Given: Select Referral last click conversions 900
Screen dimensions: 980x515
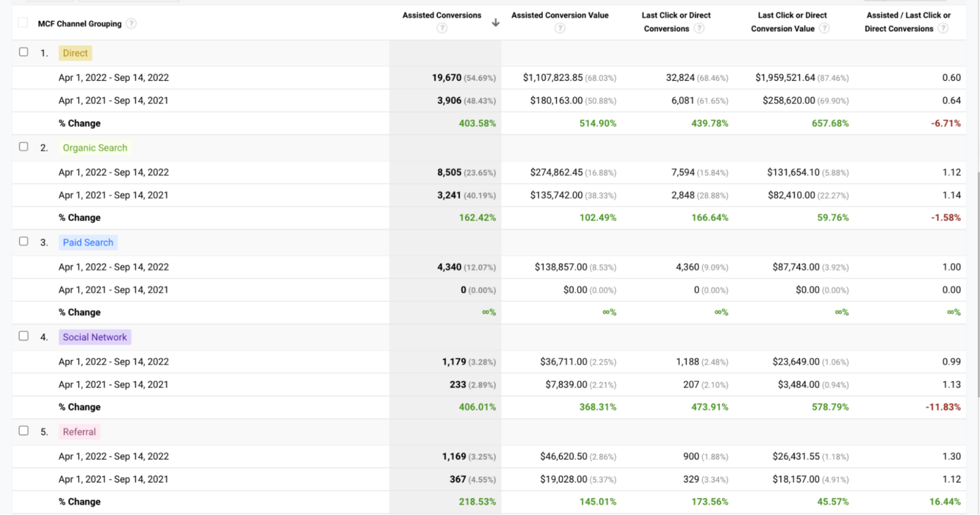Looking at the screenshot, I should tap(691, 456).
